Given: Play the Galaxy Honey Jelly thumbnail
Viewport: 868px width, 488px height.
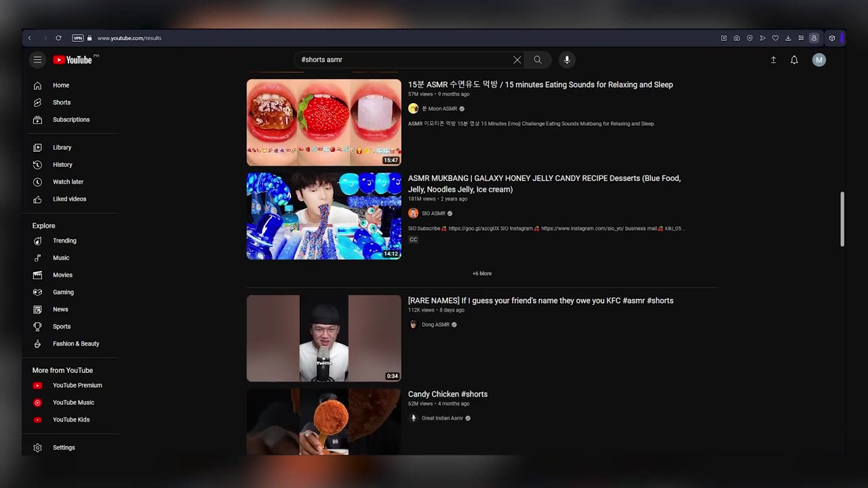Looking at the screenshot, I should point(324,216).
